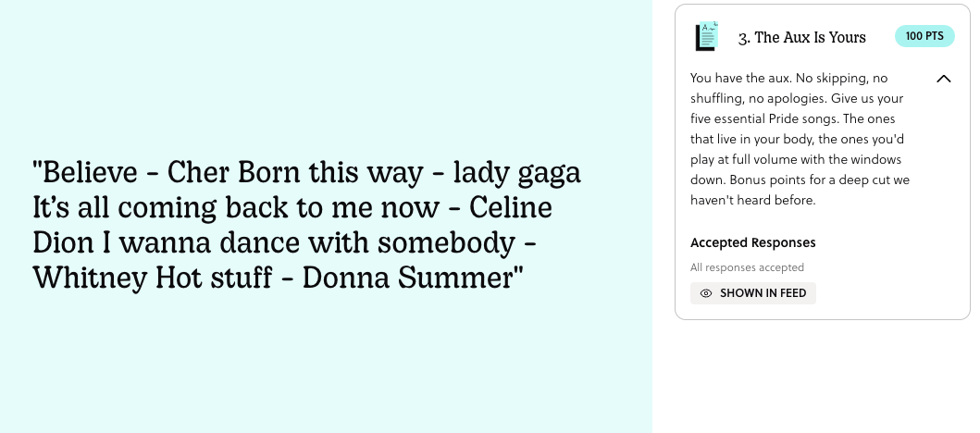Click the word "Whitney" in the response
The height and width of the screenshot is (433, 980).
click(90, 278)
